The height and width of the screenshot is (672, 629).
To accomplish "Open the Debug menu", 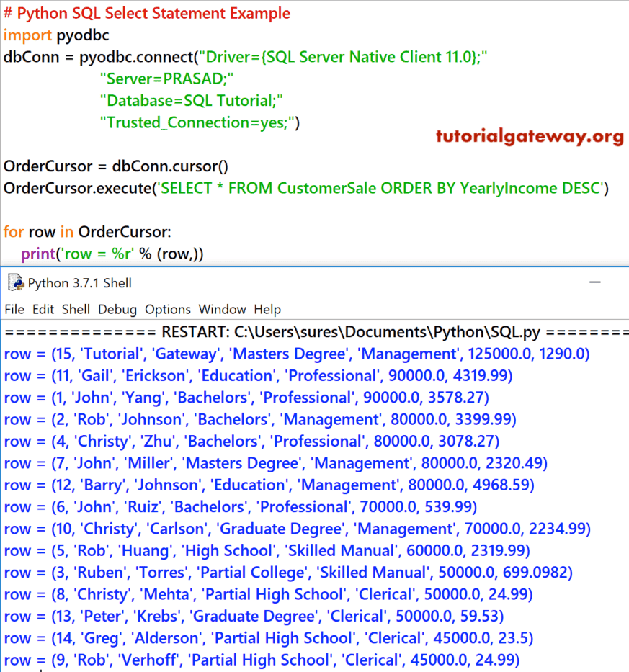I will coord(117,309).
